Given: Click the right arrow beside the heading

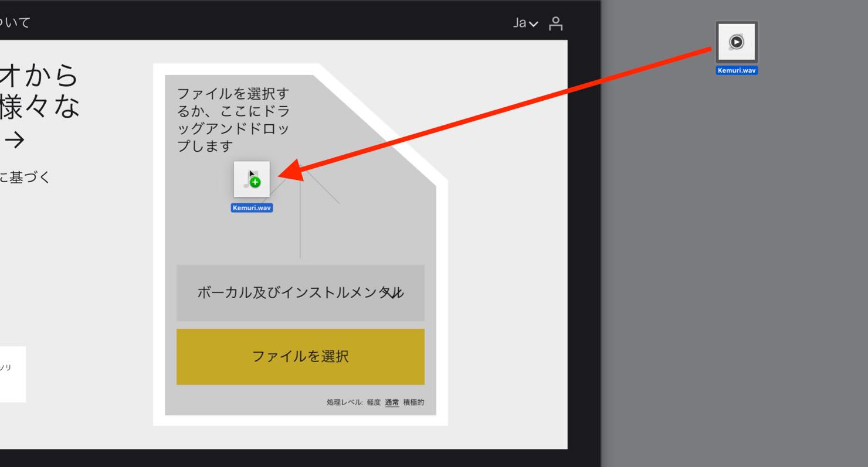Looking at the screenshot, I should coord(15,139).
